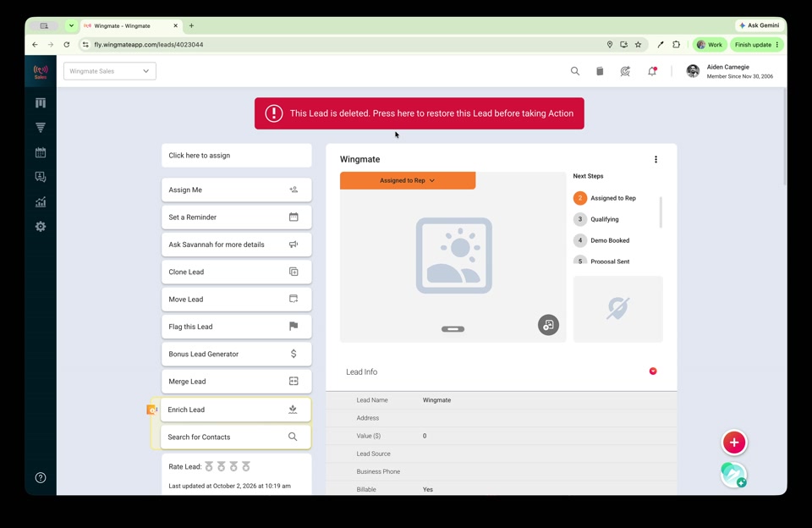Open Bonus Lead Generator

[237, 354]
